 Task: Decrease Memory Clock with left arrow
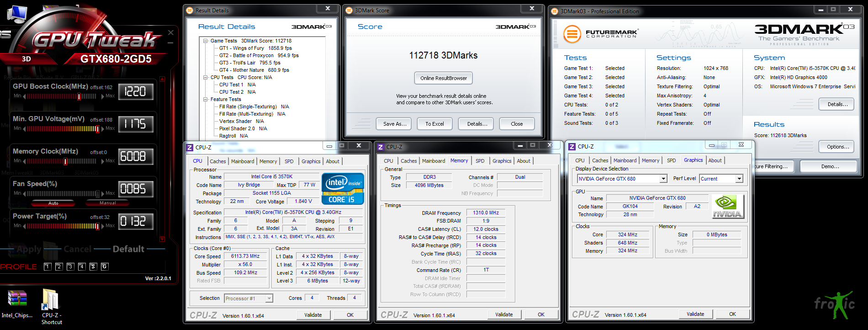point(24,161)
